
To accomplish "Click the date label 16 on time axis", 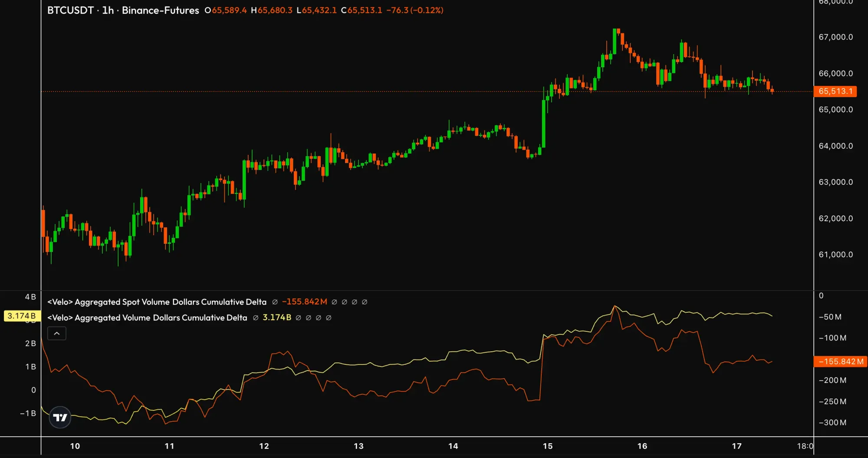I will (x=642, y=446).
